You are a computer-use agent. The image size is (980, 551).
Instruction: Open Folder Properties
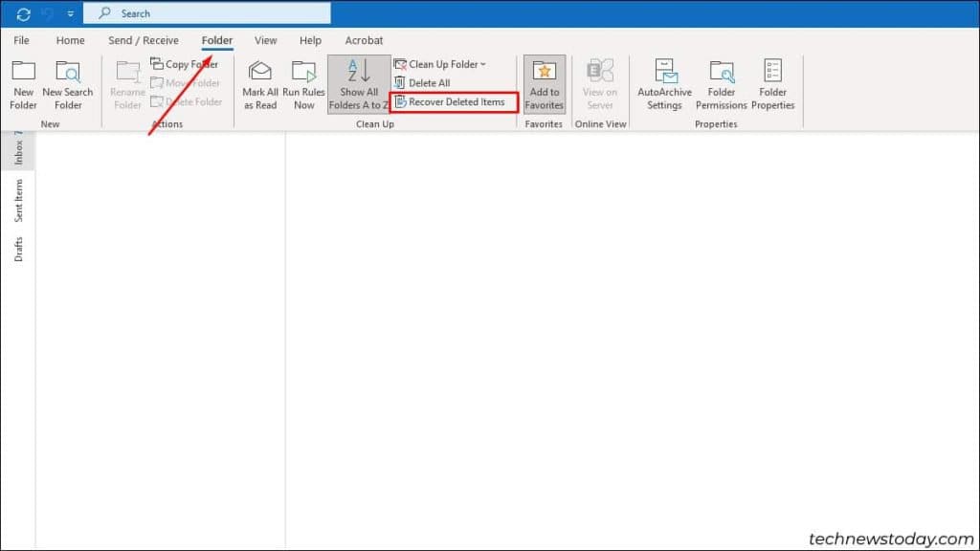coord(772,84)
